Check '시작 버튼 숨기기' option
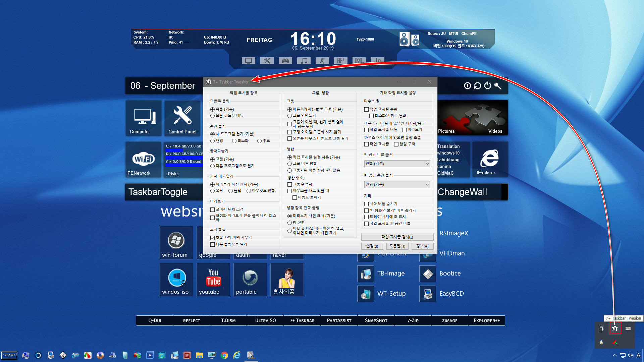 366,204
